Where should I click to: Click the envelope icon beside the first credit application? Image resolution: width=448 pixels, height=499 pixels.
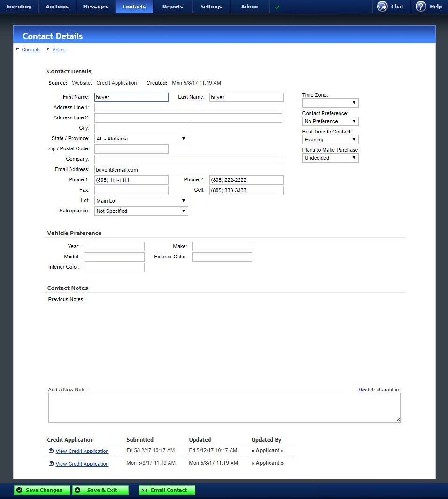point(51,450)
